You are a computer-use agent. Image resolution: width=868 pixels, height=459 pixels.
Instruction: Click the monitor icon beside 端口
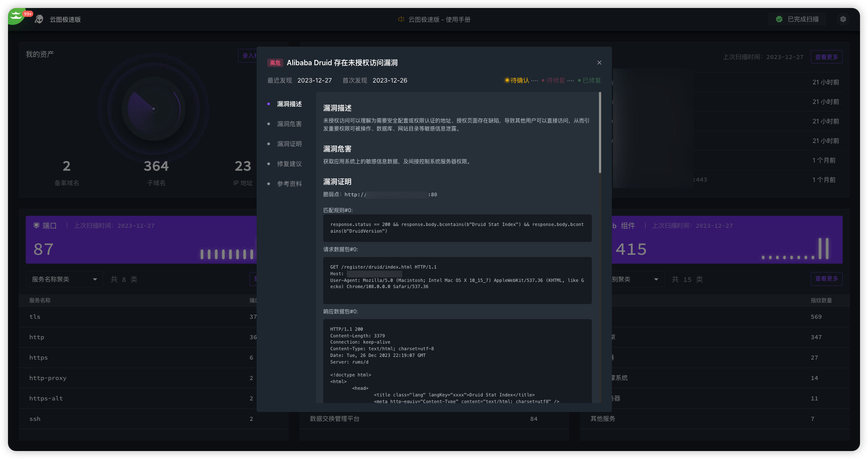click(36, 226)
